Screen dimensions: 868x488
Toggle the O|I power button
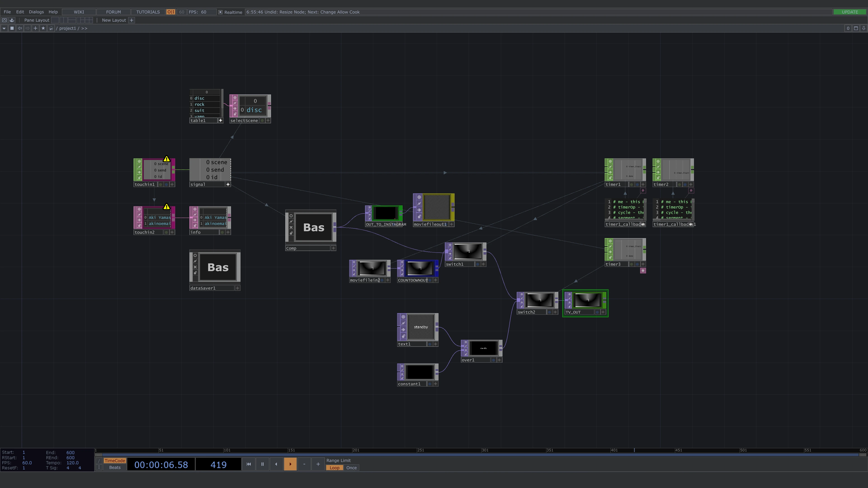pyautogui.click(x=171, y=12)
